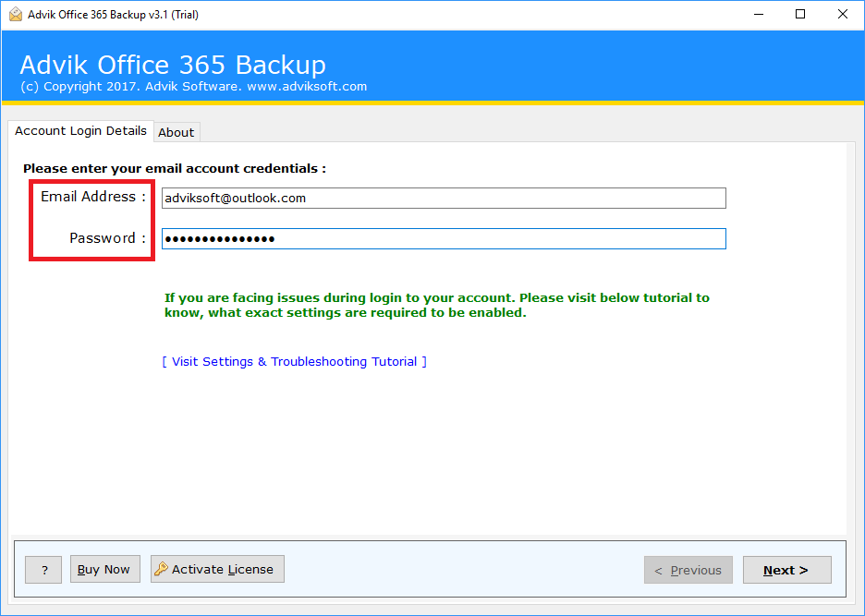Screen dimensions: 865x616
Task: Select the Password input field
Action: [x=443, y=238]
